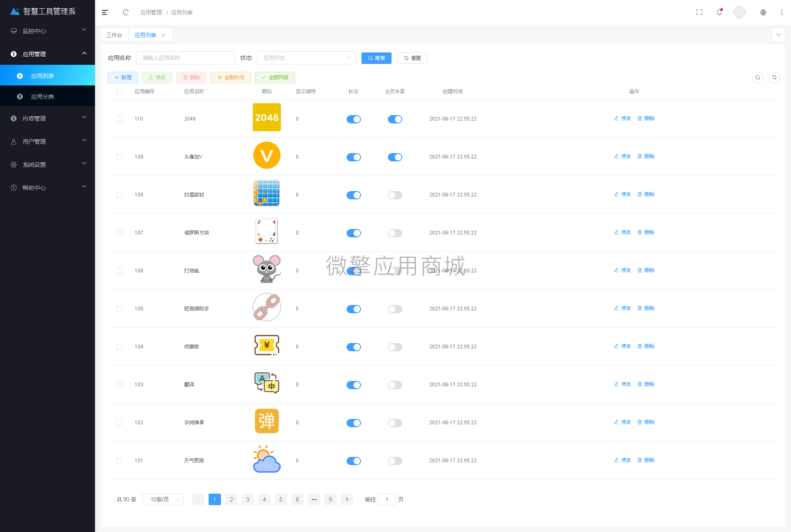This screenshot has height=532, width=791.
Task: Expand the 系统设置 sidebar menu
Action: [48, 165]
